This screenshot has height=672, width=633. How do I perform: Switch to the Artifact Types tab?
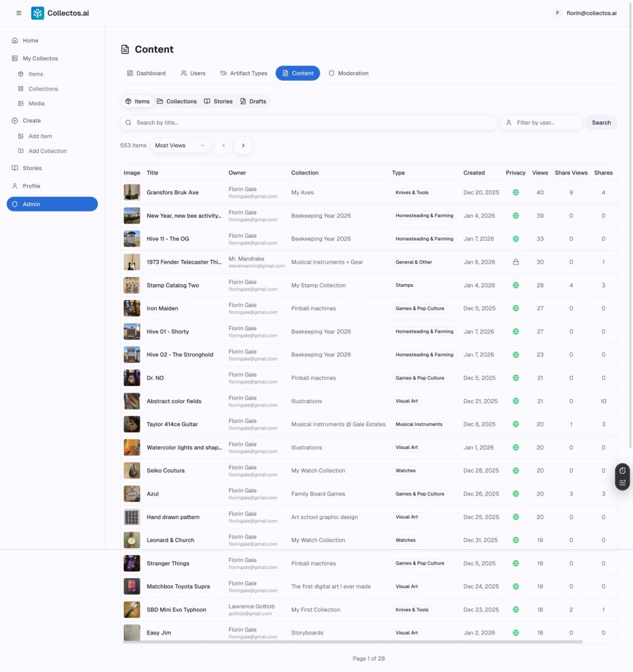pos(243,73)
